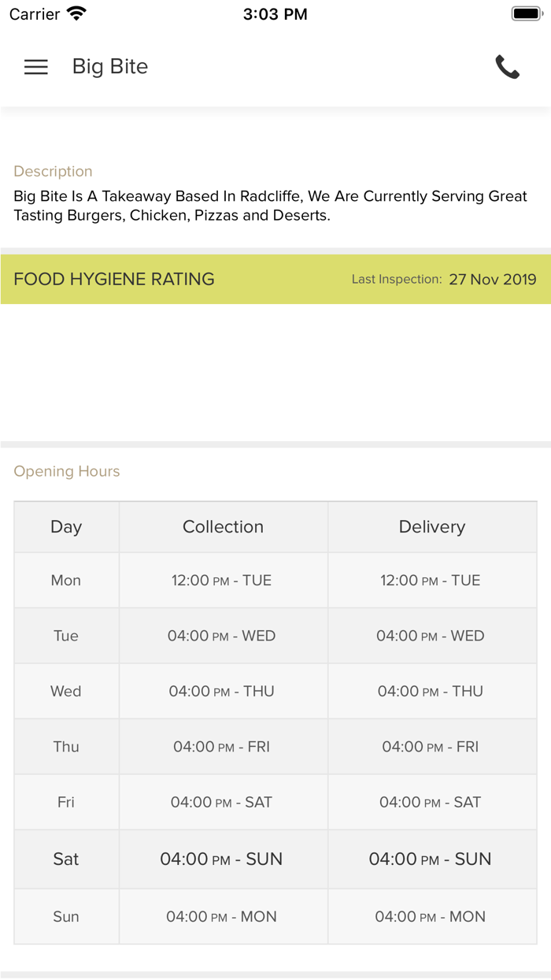Tap the Day column header
551x980 pixels.
(x=66, y=527)
